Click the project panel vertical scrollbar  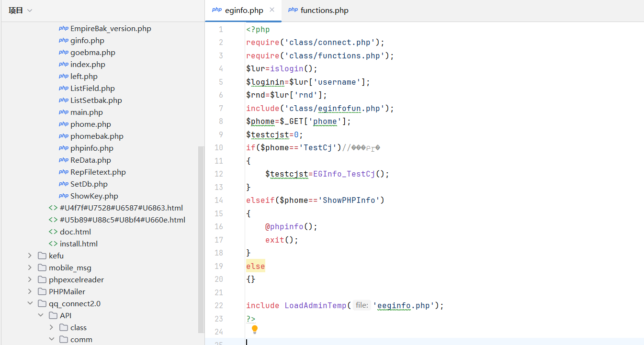[201, 239]
